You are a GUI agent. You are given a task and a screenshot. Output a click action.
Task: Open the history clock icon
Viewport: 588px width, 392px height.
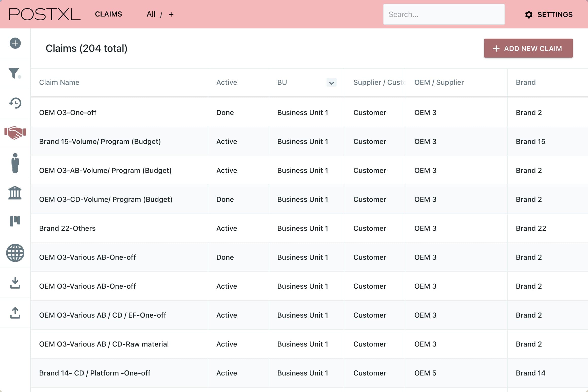pos(15,103)
